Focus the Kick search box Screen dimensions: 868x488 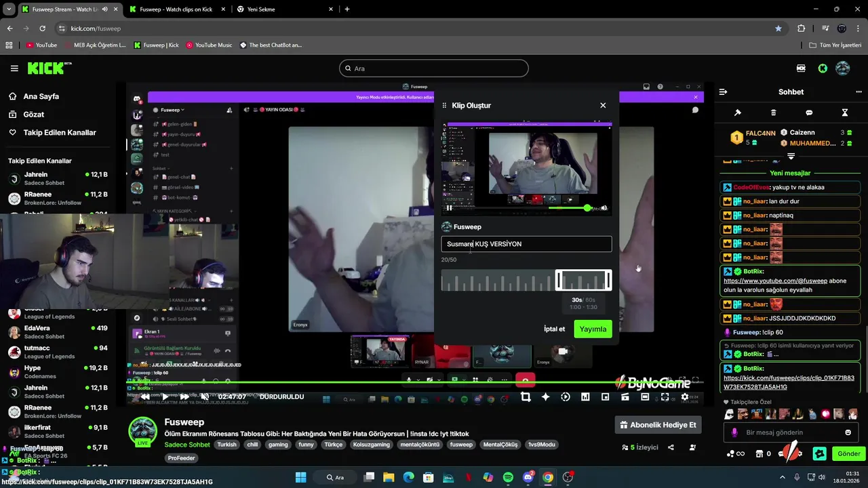434,68
